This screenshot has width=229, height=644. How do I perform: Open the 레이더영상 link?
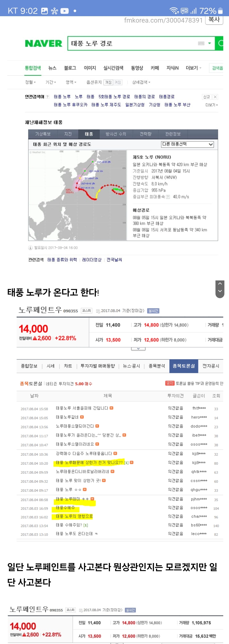click(92, 260)
